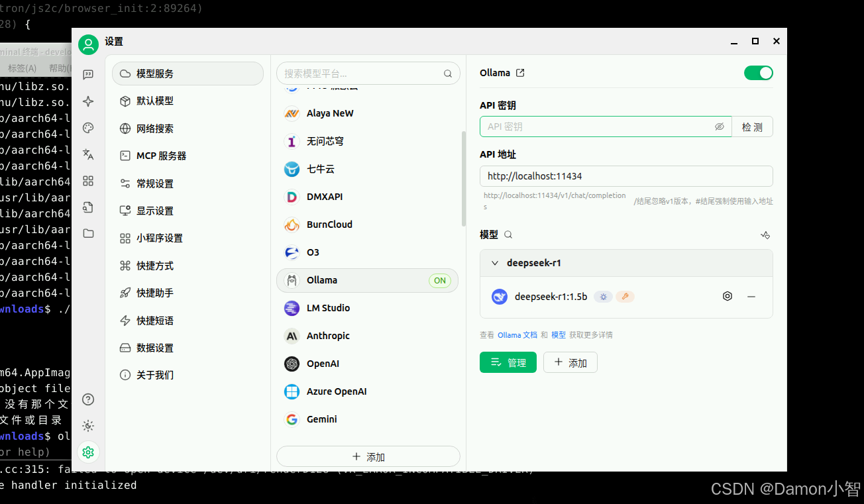Toggle the Ollama provider switch
Screen dimensions: 864x504
click(759, 73)
